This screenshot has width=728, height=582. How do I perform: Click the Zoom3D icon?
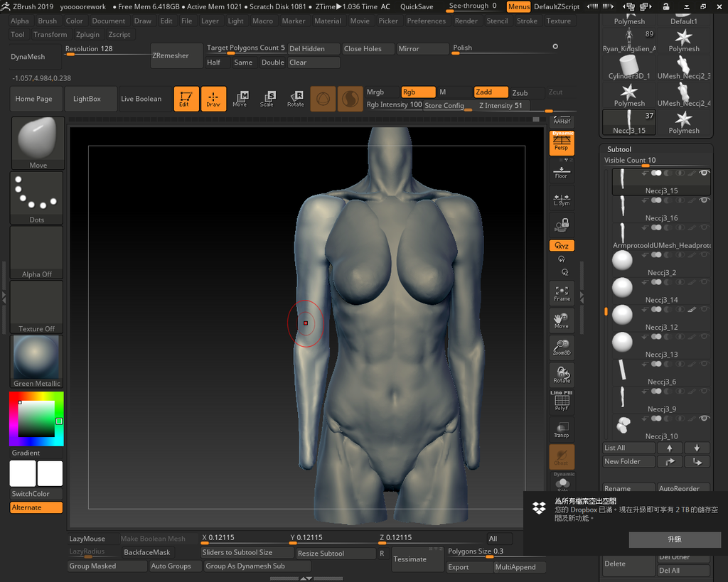(562, 347)
